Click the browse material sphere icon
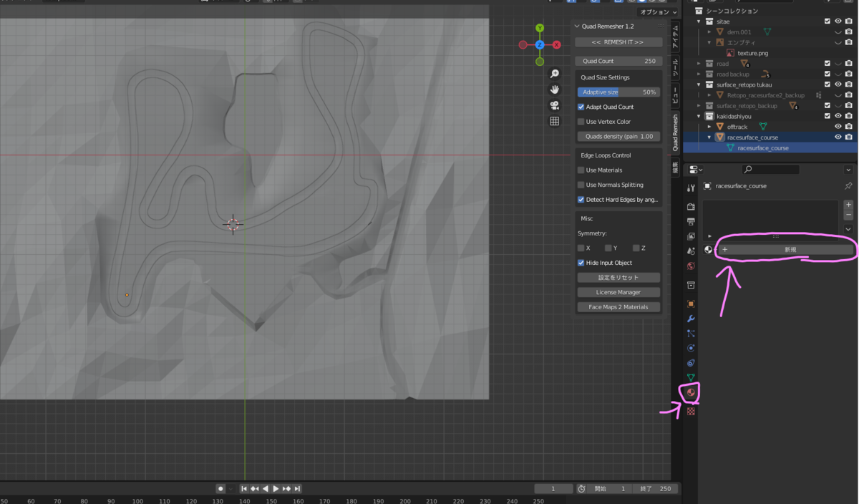 [709, 250]
